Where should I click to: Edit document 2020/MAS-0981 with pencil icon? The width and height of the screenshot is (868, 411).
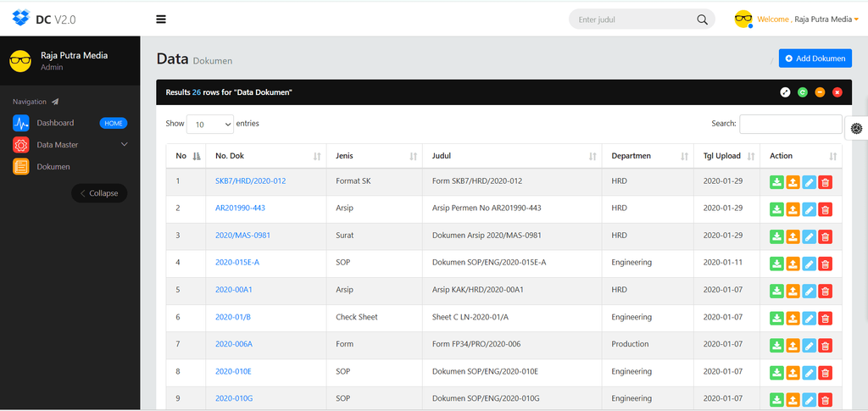pyautogui.click(x=809, y=236)
